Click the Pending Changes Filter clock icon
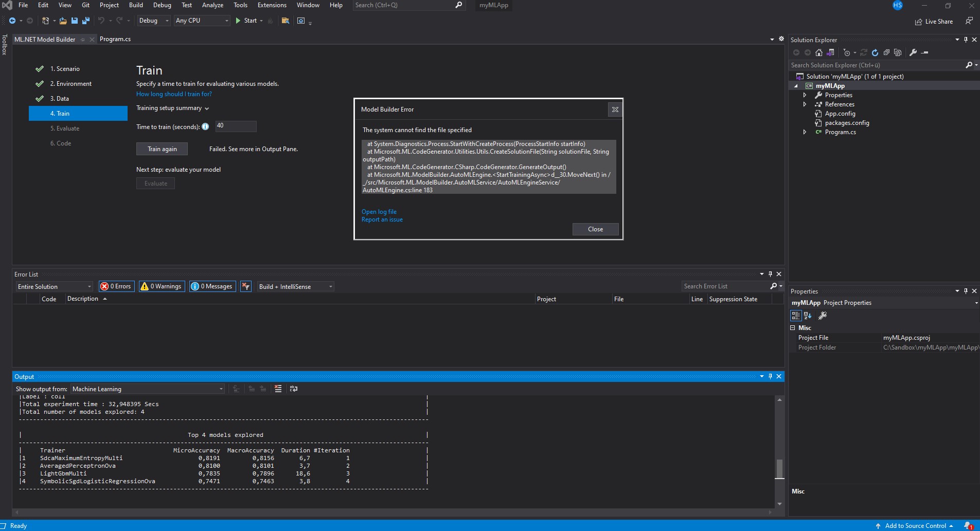Viewport: 980px width, 531px height. point(847,52)
